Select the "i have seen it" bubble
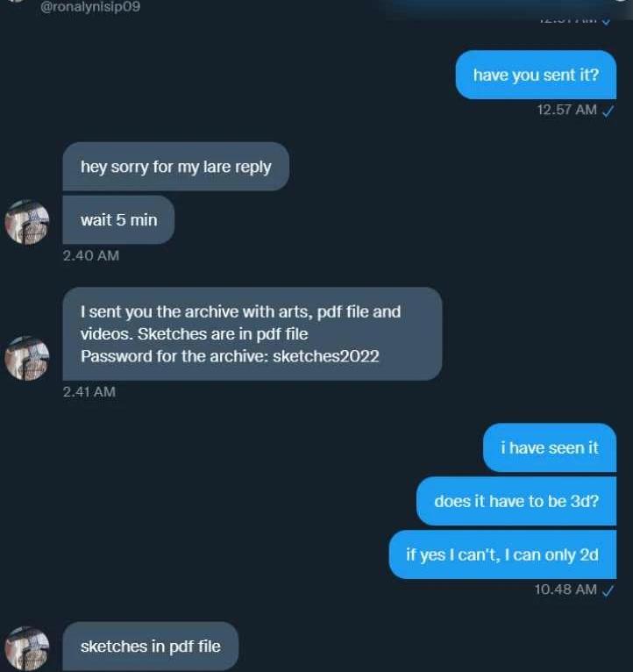Viewport: 633px width, 672px height. click(550, 447)
